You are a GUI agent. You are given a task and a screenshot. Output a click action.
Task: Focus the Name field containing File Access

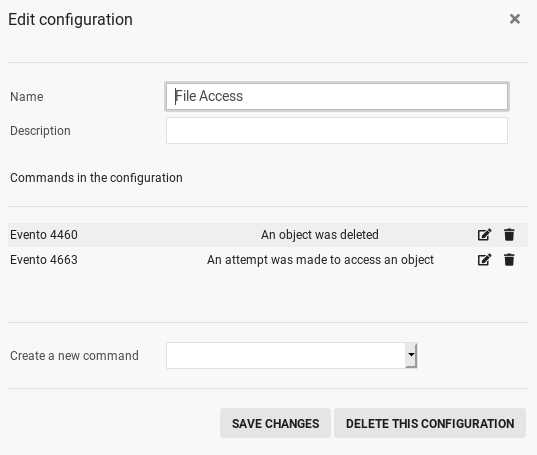337,96
